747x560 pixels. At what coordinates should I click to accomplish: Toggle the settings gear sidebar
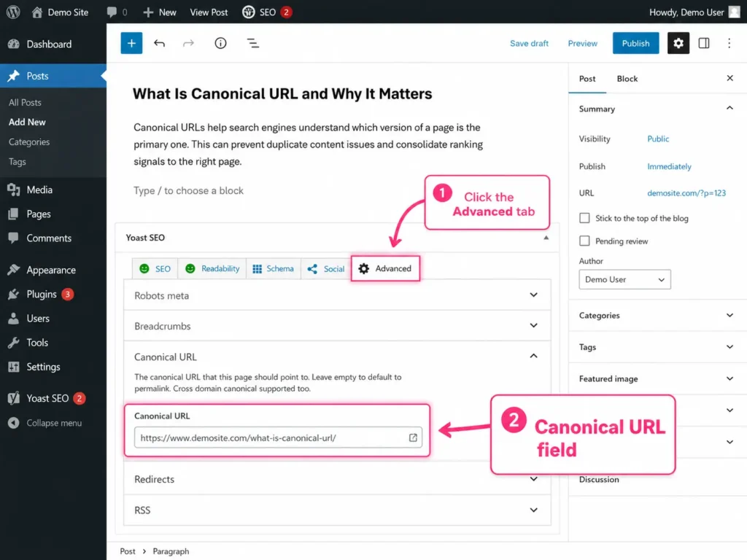click(x=678, y=43)
